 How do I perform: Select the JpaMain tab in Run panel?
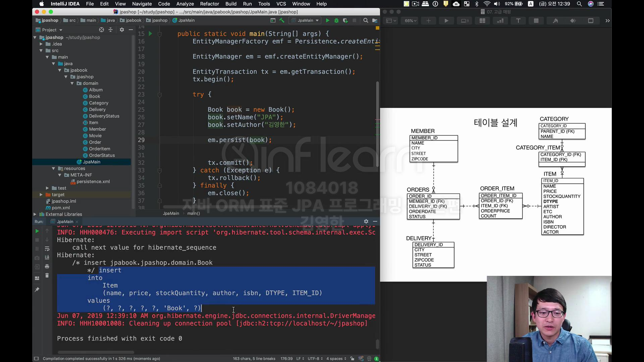click(x=65, y=222)
